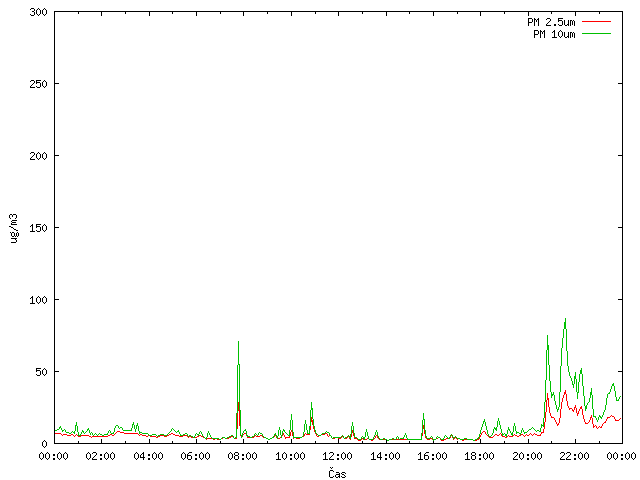Click the highest green peak after 21:00
Image resolution: width=640 pixels, height=480 pixels.
click(565, 319)
